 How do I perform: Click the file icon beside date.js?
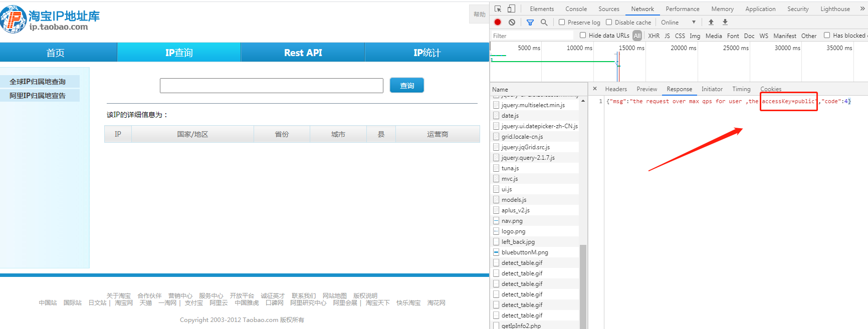(496, 116)
